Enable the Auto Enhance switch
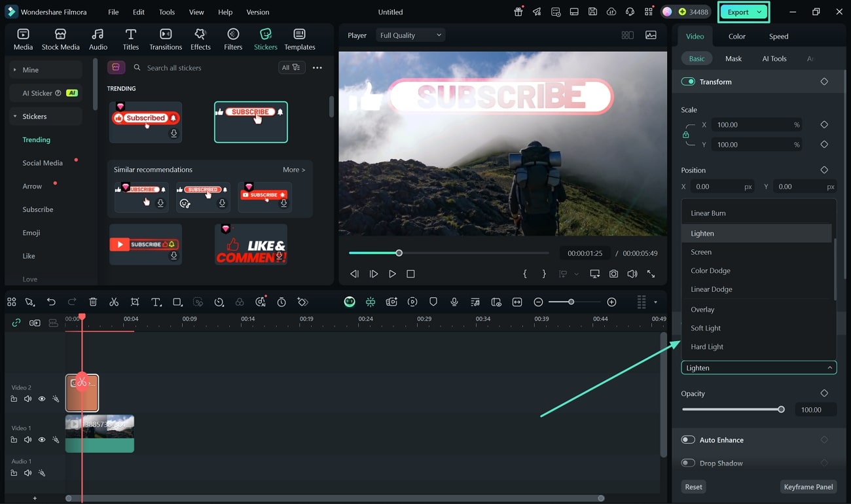This screenshot has width=851, height=504. [688, 440]
